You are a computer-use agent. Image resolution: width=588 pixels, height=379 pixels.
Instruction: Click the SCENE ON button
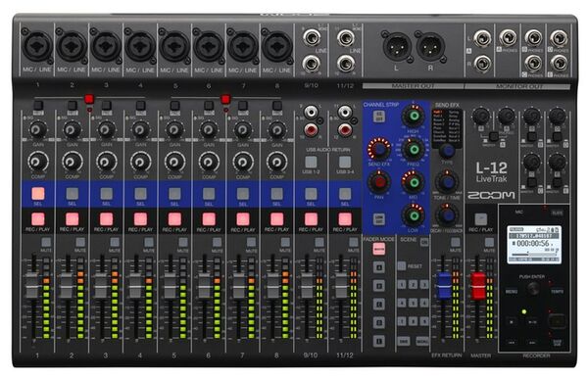[x=424, y=242]
